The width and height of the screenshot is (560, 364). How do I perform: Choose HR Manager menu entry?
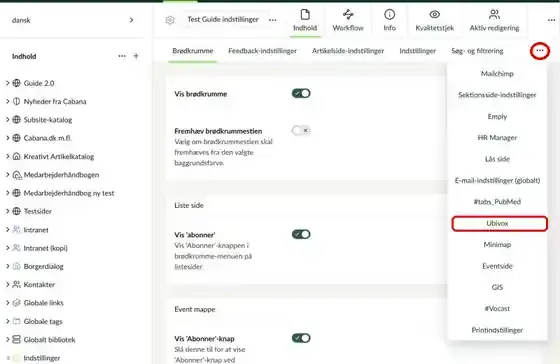pos(497,138)
